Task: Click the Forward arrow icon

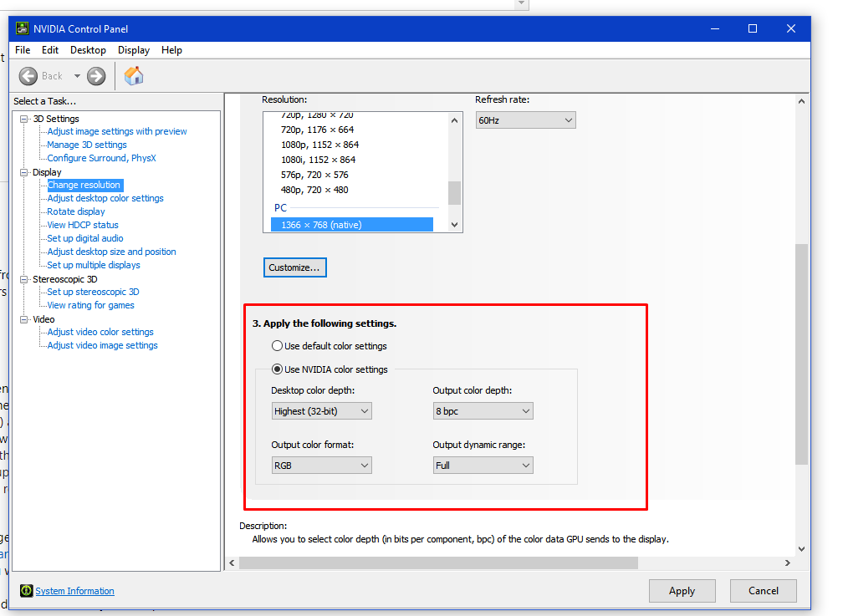Action: click(x=96, y=76)
